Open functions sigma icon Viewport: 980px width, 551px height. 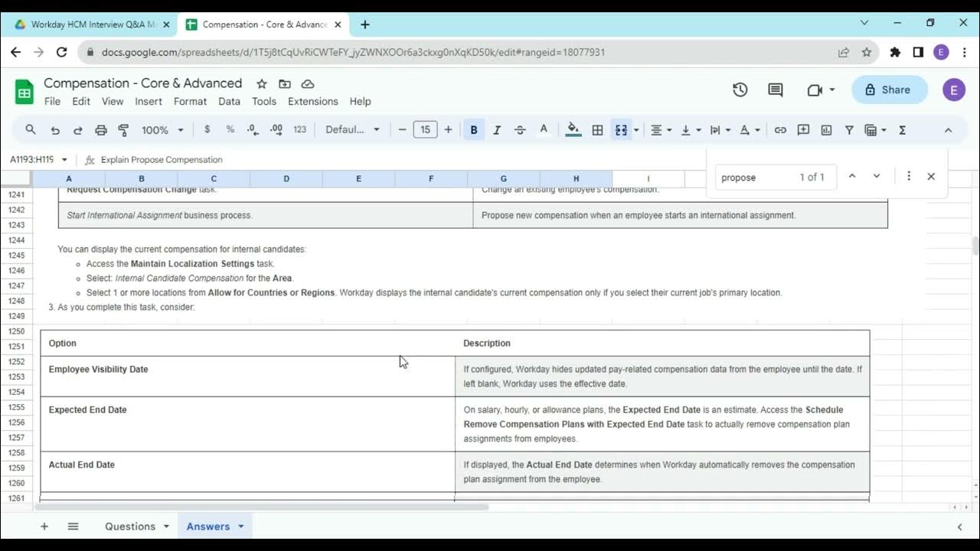pos(902,130)
